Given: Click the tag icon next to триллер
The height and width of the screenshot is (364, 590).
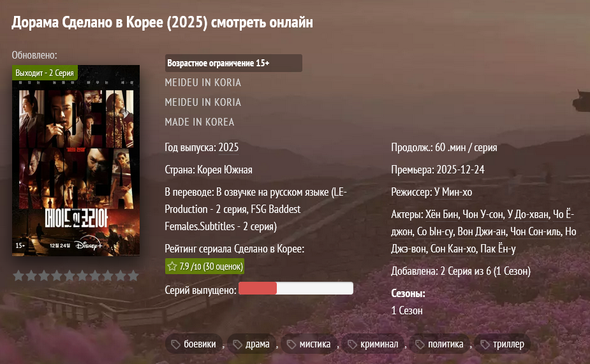Looking at the screenshot, I should pos(485,344).
